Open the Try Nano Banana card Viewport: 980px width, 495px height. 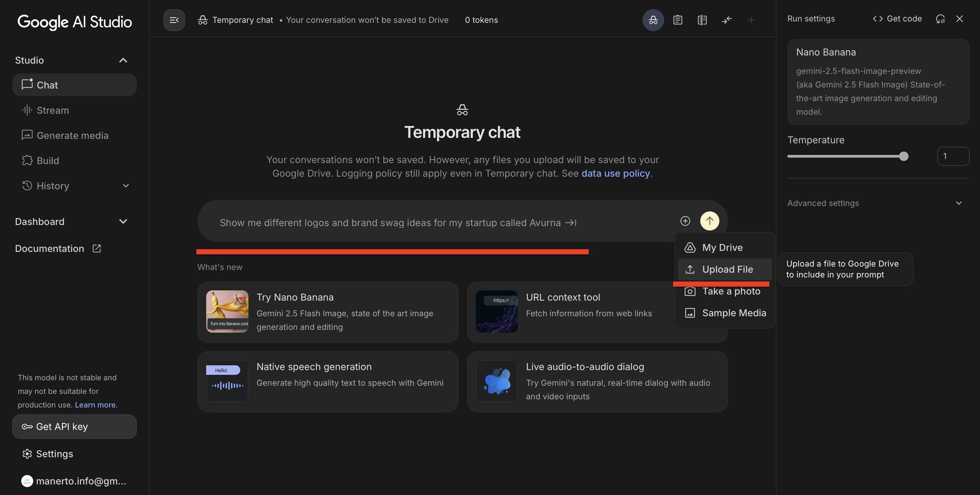point(328,312)
